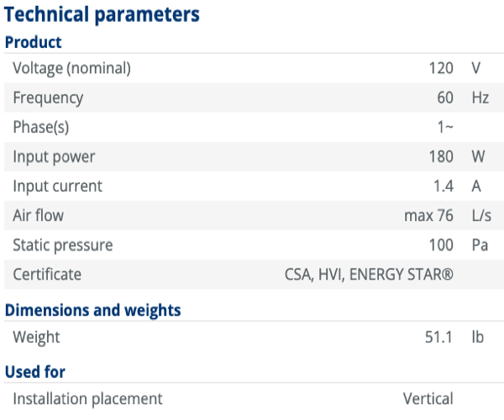Click the Air flow row label
The image size is (504, 420).
pyautogui.click(x=39, y=215)
